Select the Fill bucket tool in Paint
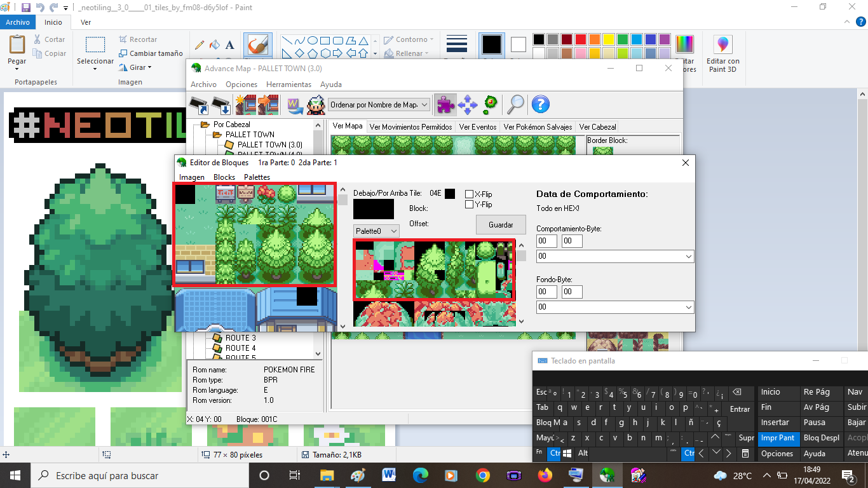This screenshot has width=868, height=488. 215,45
